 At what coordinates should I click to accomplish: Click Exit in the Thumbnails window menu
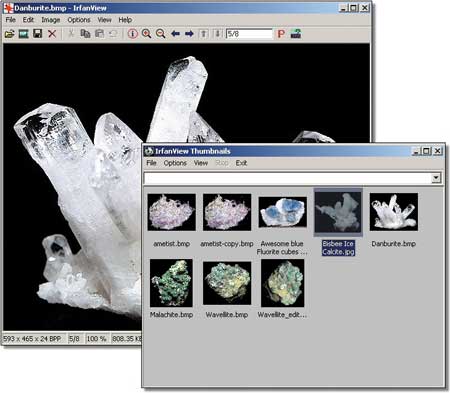pos(241,163)
